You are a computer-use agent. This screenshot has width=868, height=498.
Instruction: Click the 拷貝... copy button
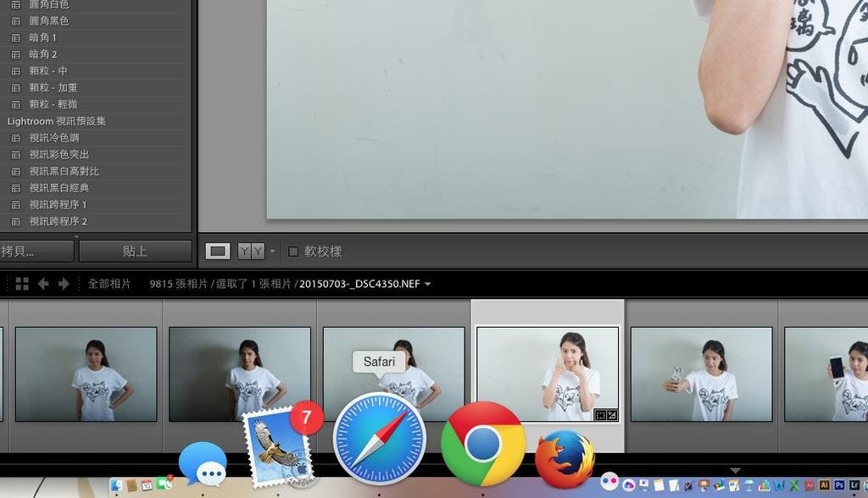[x=36, y=252]
